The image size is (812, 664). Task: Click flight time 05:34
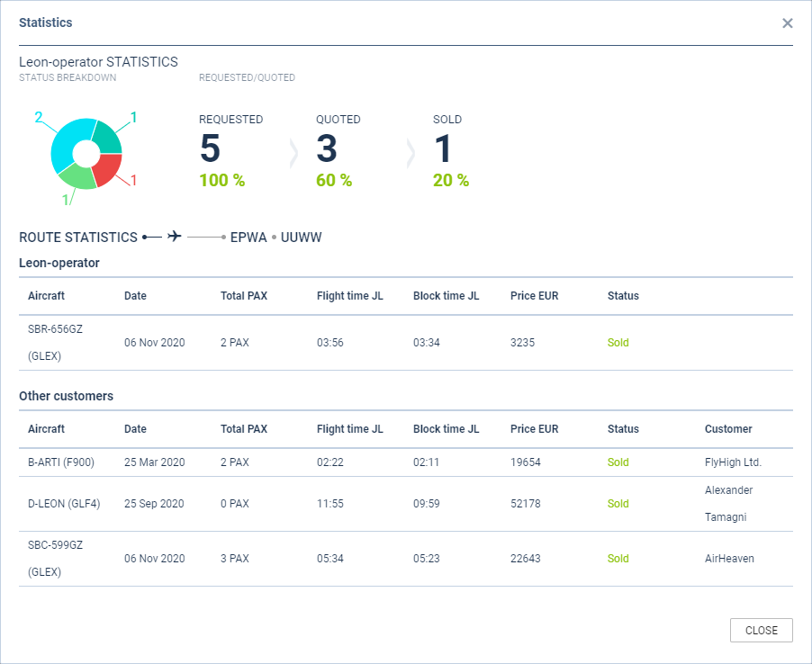click(329, 559)
